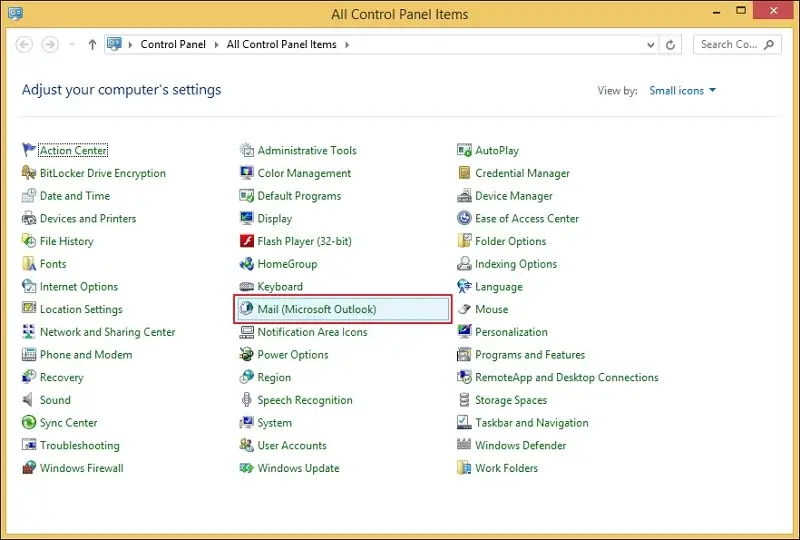Open the Date and Time clock icon
The width and height of the screenshot is (800, 540).
click(29, 195)
